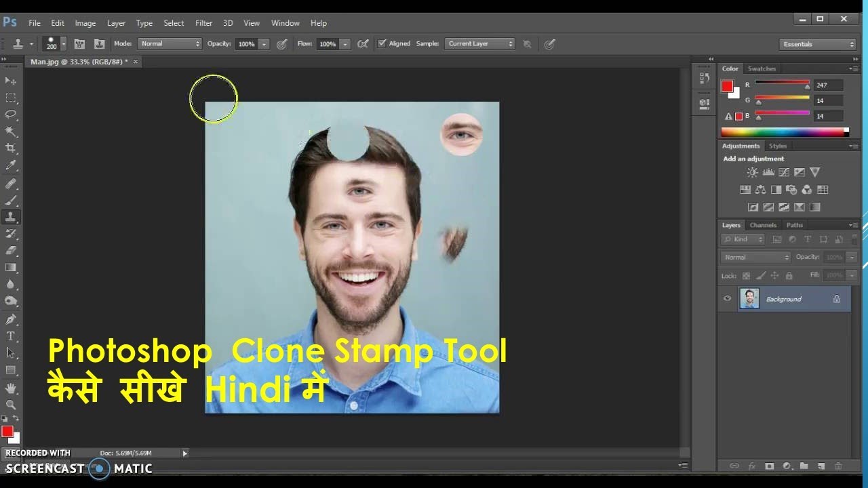This screenshot has height=488, width=868.
Task: Toggle pressure for size button
Action: (x=549, y=43)
